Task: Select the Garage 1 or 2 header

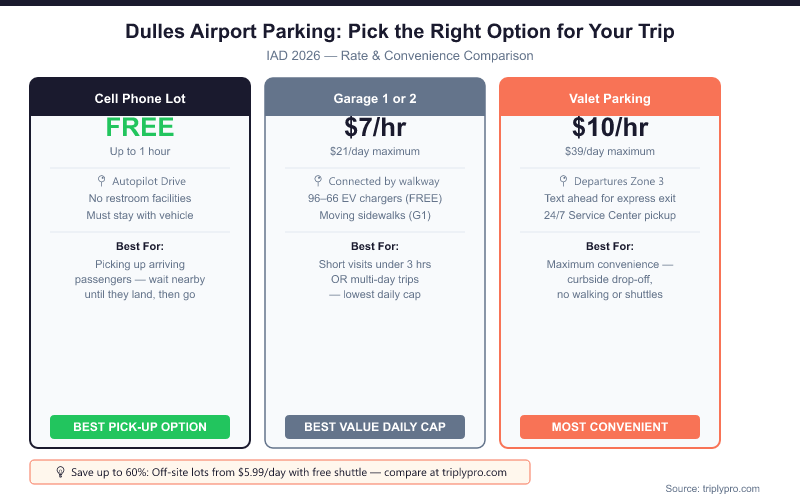Action: point(375,98)
